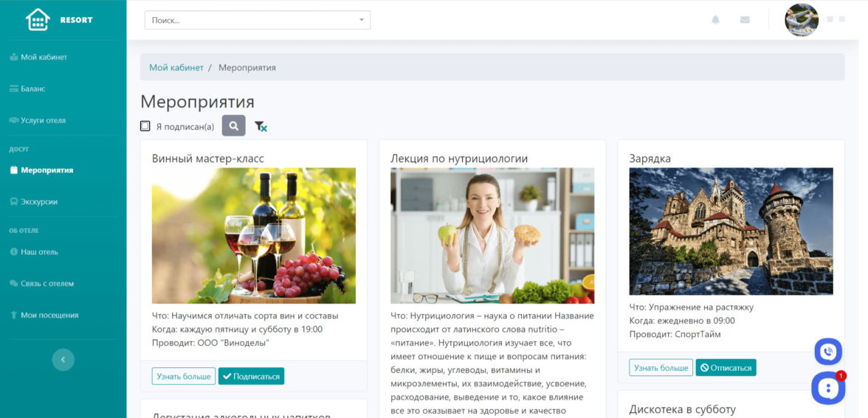Click the Экскурсии bus icon
The image size is (868, 418).
coord(15,202)
